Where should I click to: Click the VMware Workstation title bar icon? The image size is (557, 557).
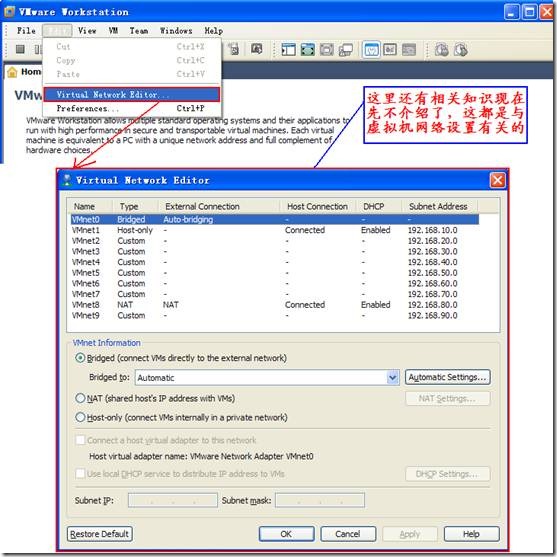[x=10, y=12]
